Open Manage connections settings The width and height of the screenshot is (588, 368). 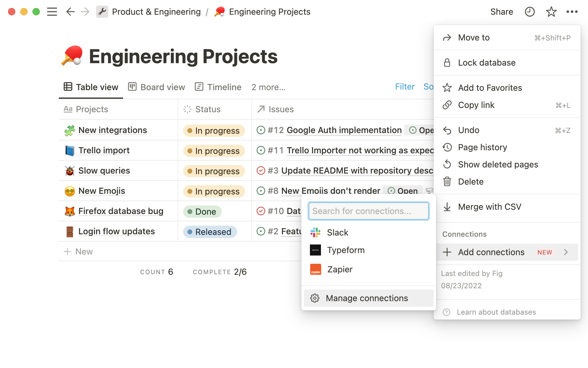(366, 298)
